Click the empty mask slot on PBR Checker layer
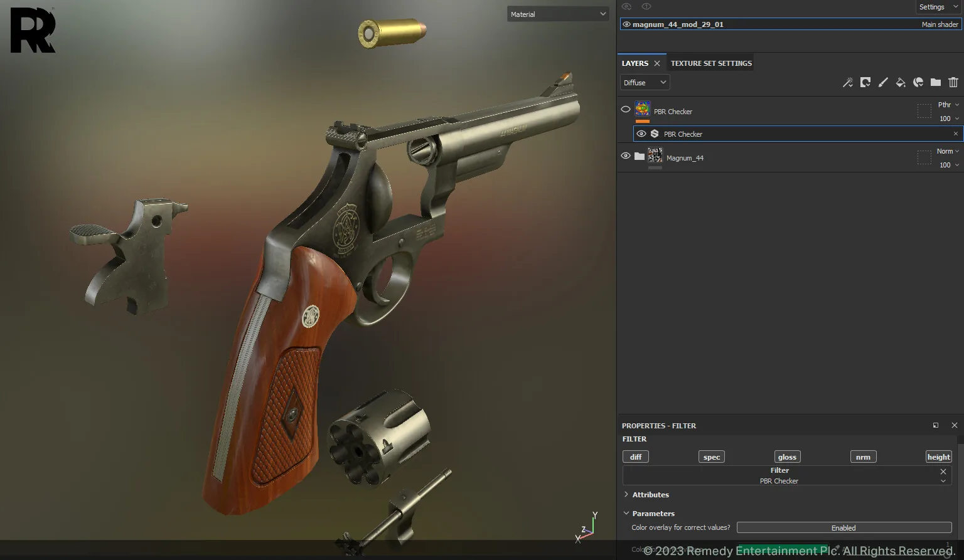Viewport: 964px width, 560px height. click(924, 112)
